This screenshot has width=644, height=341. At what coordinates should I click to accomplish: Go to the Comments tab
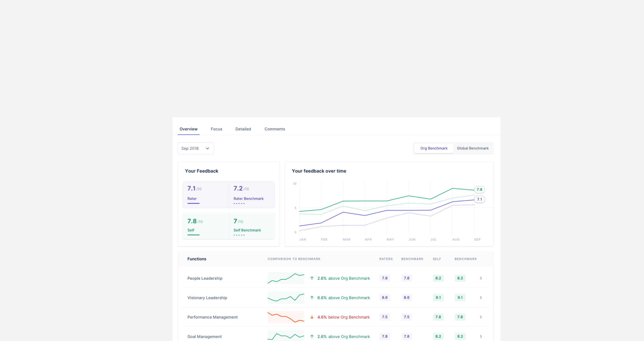point(275,129)
